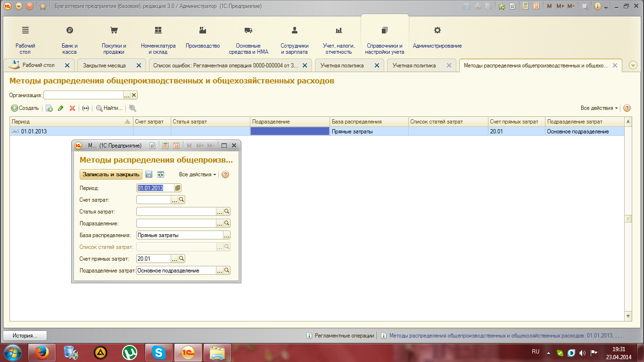Open the Все действия menu of the list

pyautogui.click(x=599, y=108)
